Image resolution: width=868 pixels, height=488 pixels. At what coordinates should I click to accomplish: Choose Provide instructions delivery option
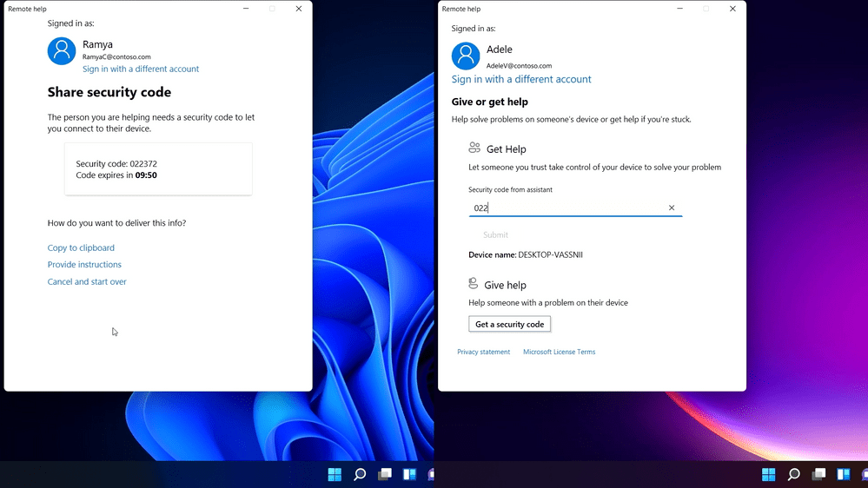click(x=84, y=265)
